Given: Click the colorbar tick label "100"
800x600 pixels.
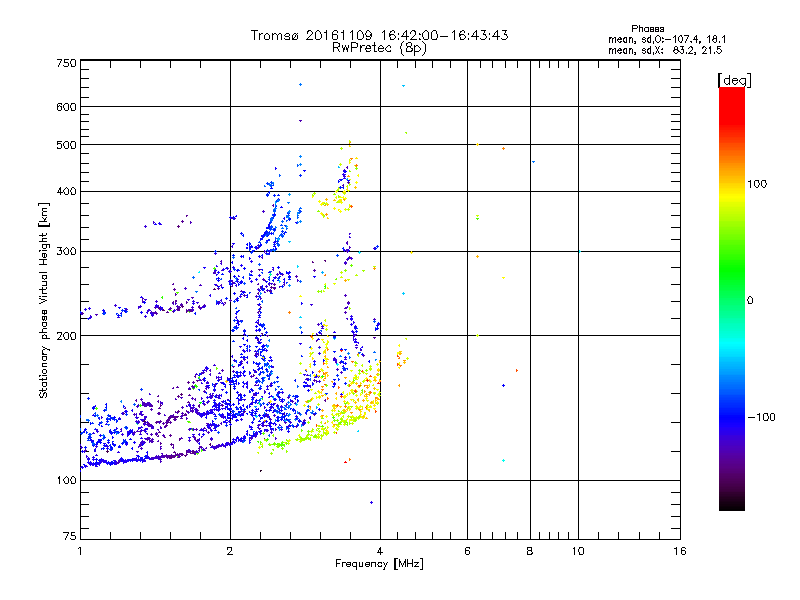Looking at the screenshot, I should point(757,184).
